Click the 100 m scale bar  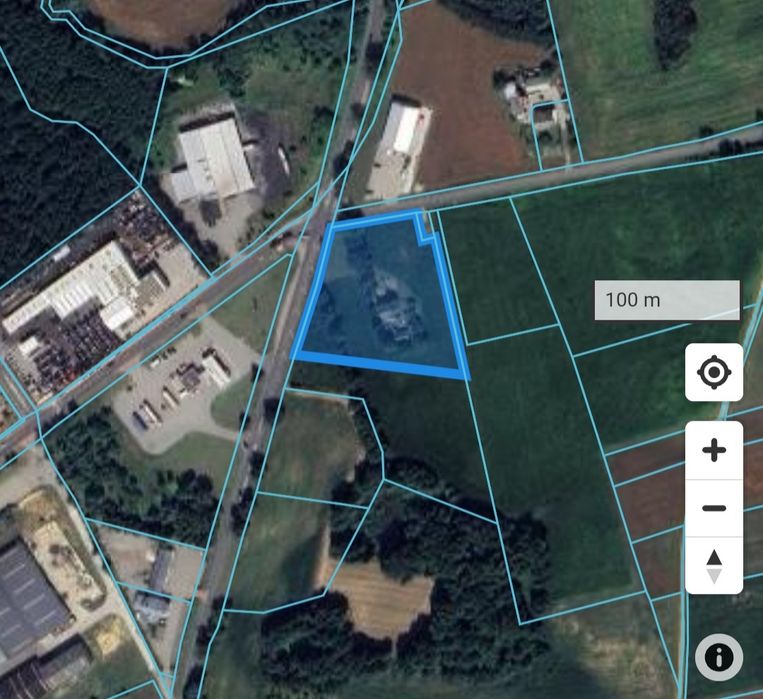pyautogui.click(x=667, y=300)
